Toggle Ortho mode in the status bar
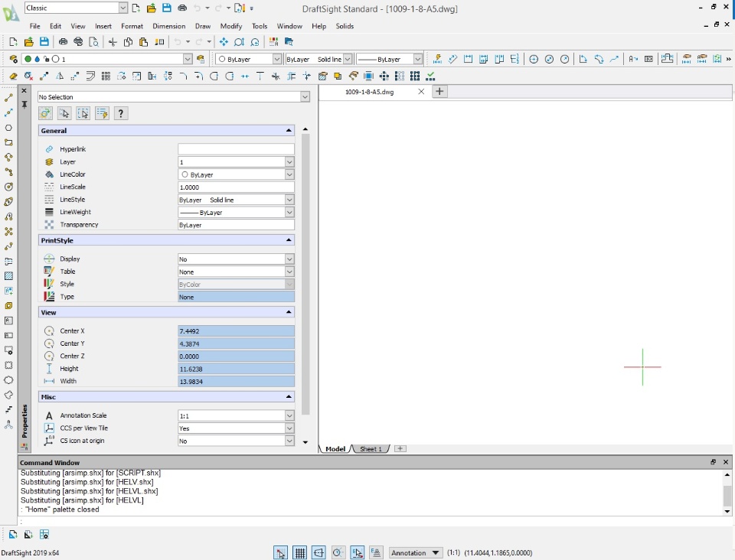Viewport: 735px width, 560px height. [x=318, y=552]
